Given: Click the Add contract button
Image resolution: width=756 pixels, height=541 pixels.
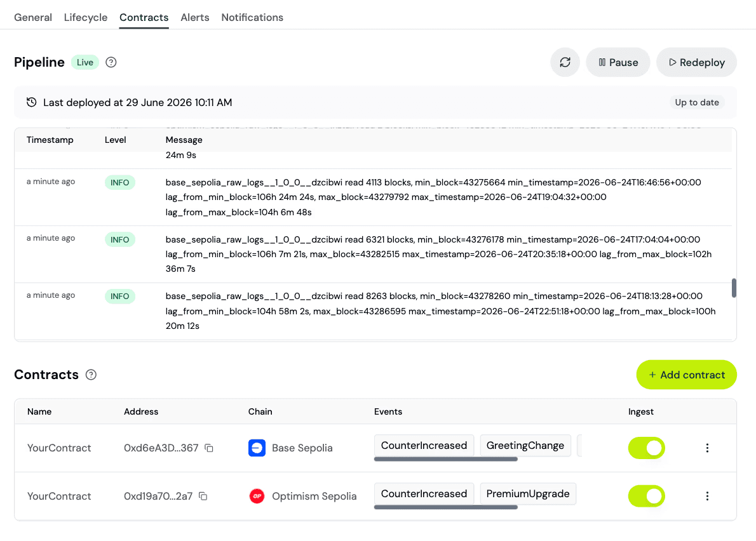Looking at the screenshot, I should click(687, 375).
